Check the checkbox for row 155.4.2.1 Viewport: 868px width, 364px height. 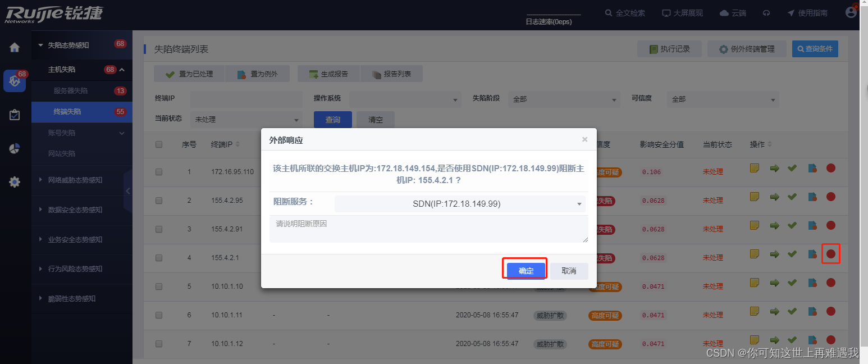tap(159, 258)
